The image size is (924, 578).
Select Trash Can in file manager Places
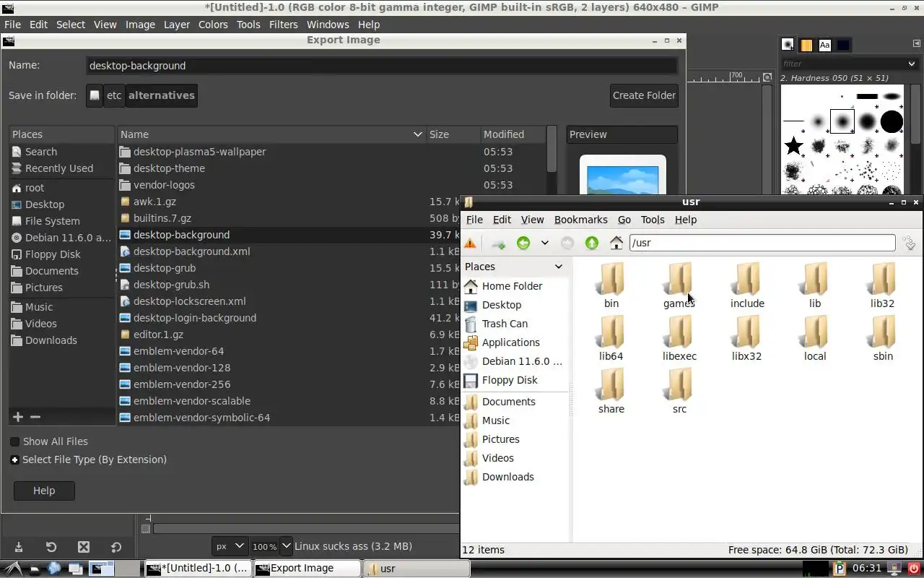click(505, 324)
